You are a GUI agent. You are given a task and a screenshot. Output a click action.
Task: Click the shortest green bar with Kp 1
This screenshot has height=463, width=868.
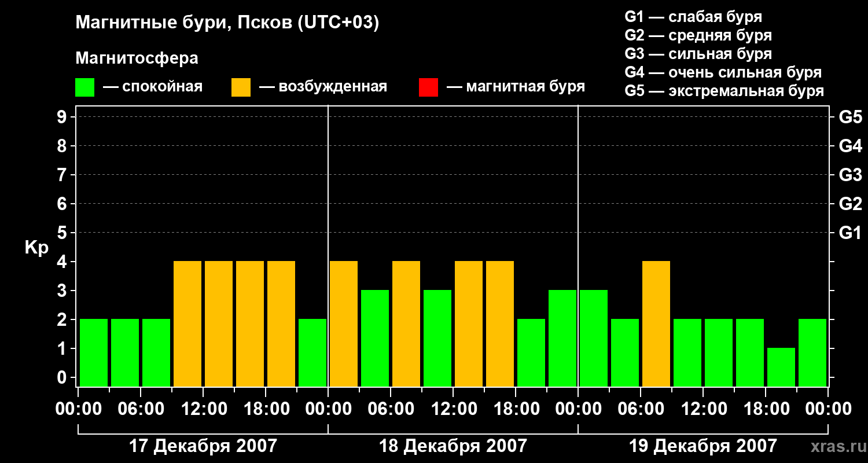781,367
